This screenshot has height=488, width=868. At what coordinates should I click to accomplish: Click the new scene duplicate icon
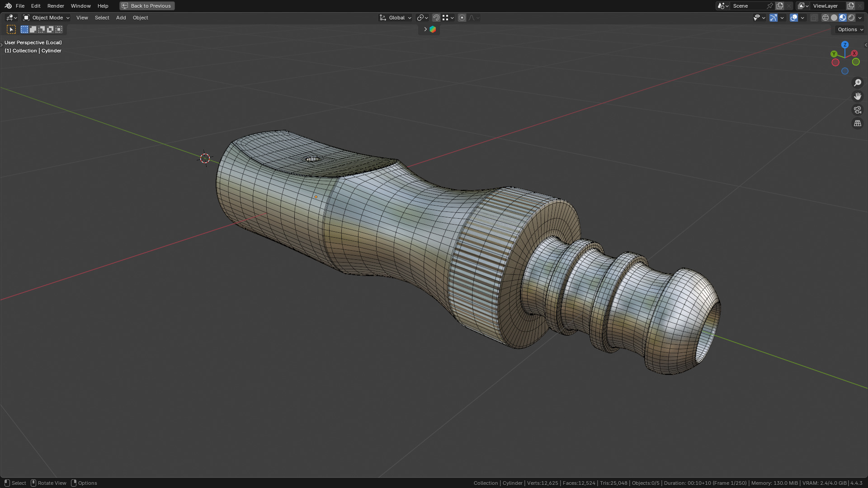(x=780, y=6)
